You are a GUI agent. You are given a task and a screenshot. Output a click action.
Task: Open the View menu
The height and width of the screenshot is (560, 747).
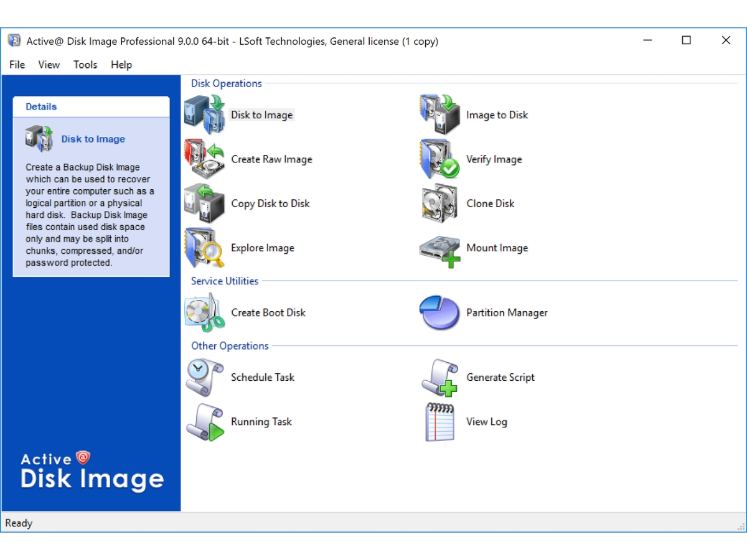click(x=49, y=65)
